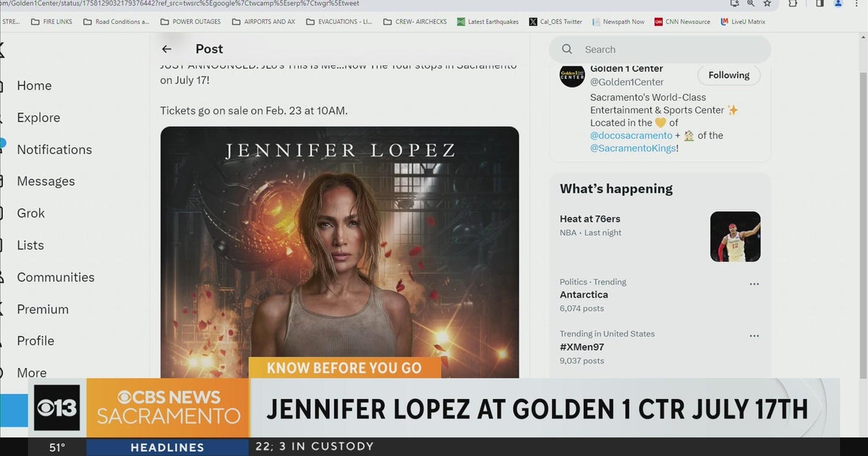Open the Latest Earthquakes bookmark
868x456 pixels.
[x=488, y=22]
